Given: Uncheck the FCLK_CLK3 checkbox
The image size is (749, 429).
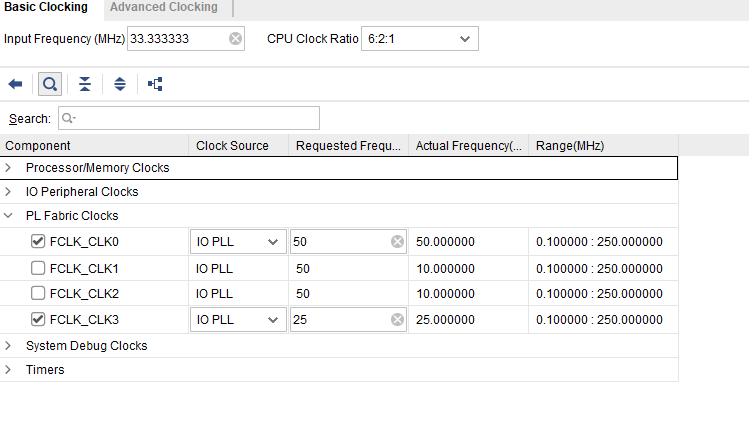Looking at the screenshot, I should pos(38,319).
